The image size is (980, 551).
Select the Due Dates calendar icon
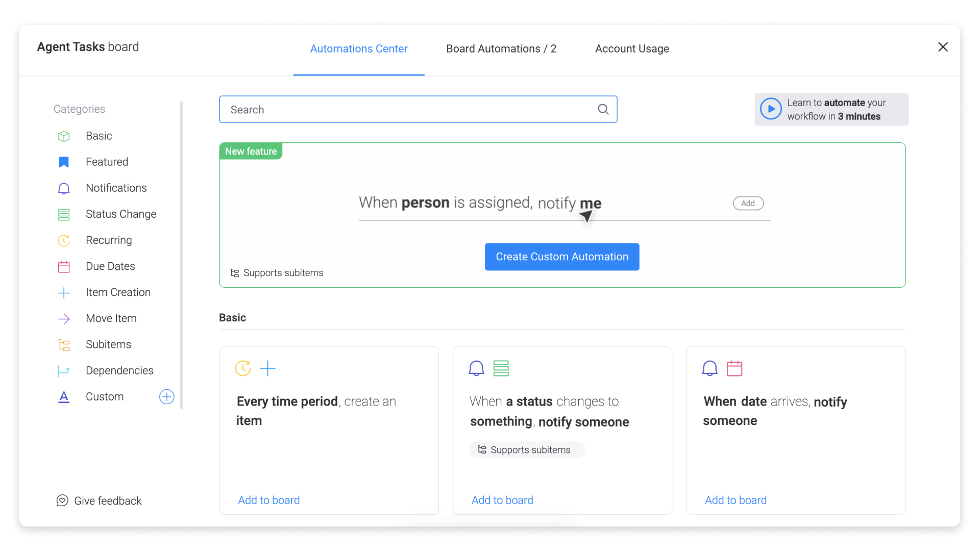coord(64,266)
